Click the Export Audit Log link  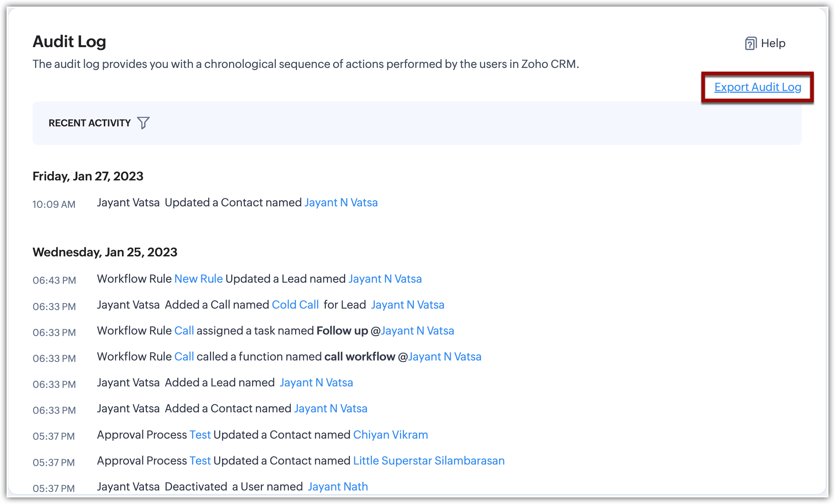pos(758,87)
